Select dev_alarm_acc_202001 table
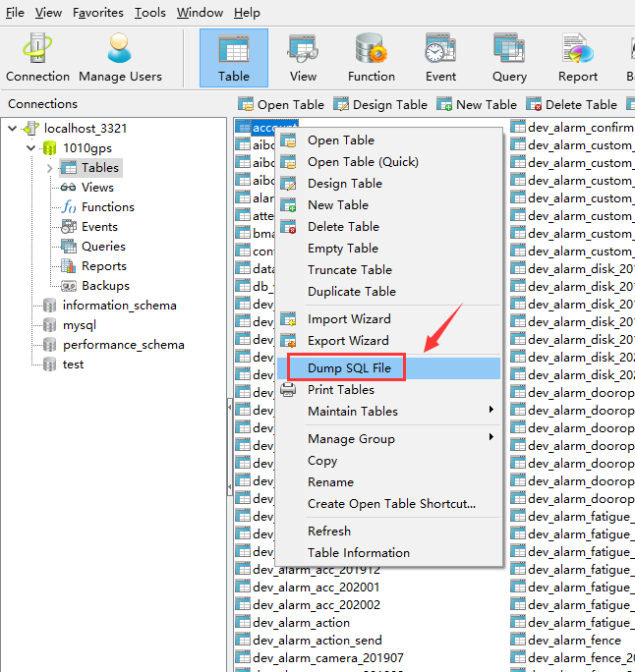The width and height of the screenshot is (635, 672). coord(308,588)
